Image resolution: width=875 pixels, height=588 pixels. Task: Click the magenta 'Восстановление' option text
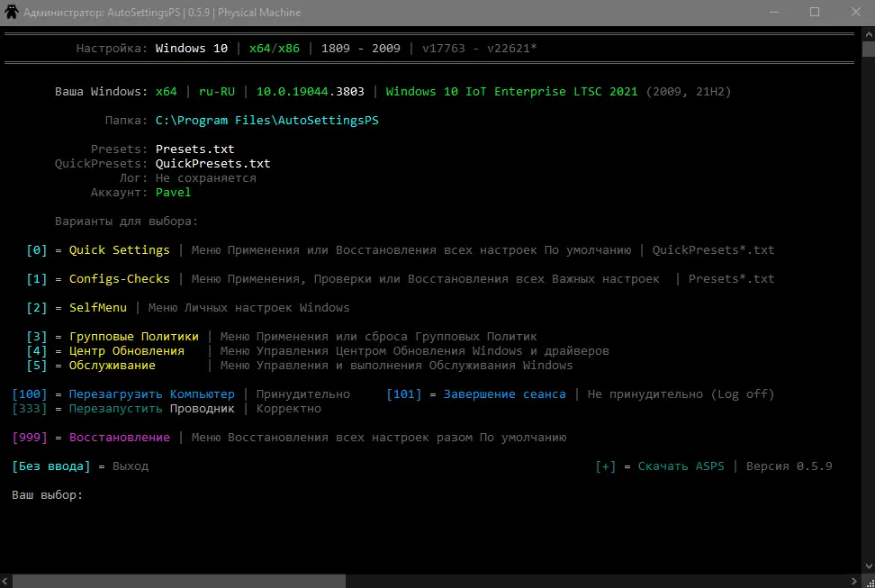tap(120, 438)
